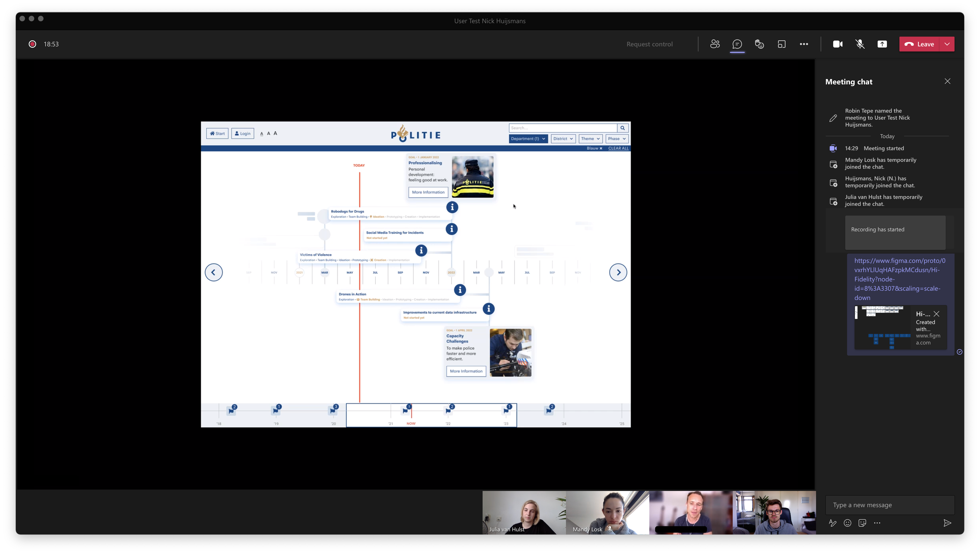Open the More actions ellipsis menu
980x554 pixels.
pos(804,44)
